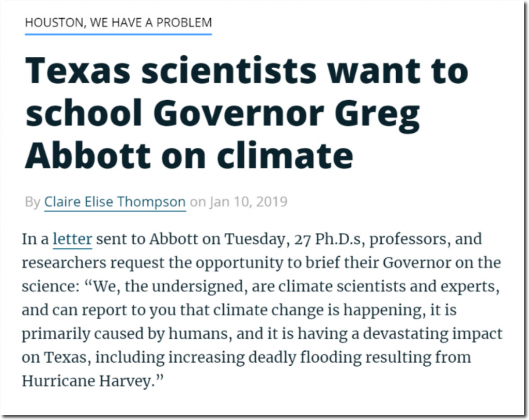Image resolution: width=529 pixels, height=420 pixels.
Task: Open author Claire Elise Thompson's page
Action: click(x=115, y=202)
